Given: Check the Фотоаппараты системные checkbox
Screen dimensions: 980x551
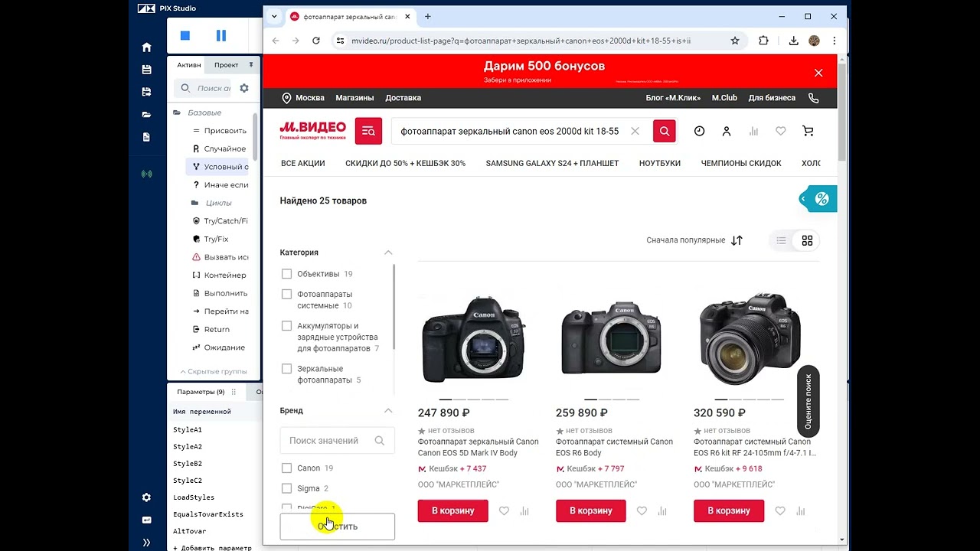Looking at the screenshot, I should (286, 294).
